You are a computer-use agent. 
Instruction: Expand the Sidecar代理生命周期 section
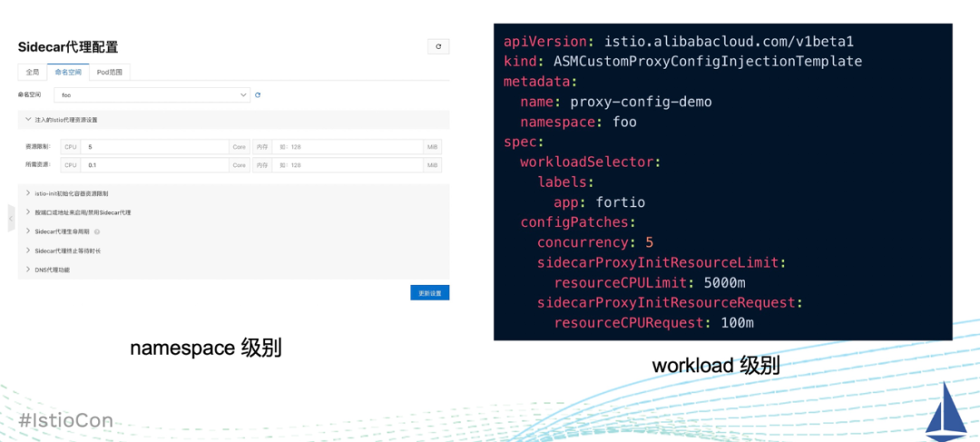[x=233, y=231]
